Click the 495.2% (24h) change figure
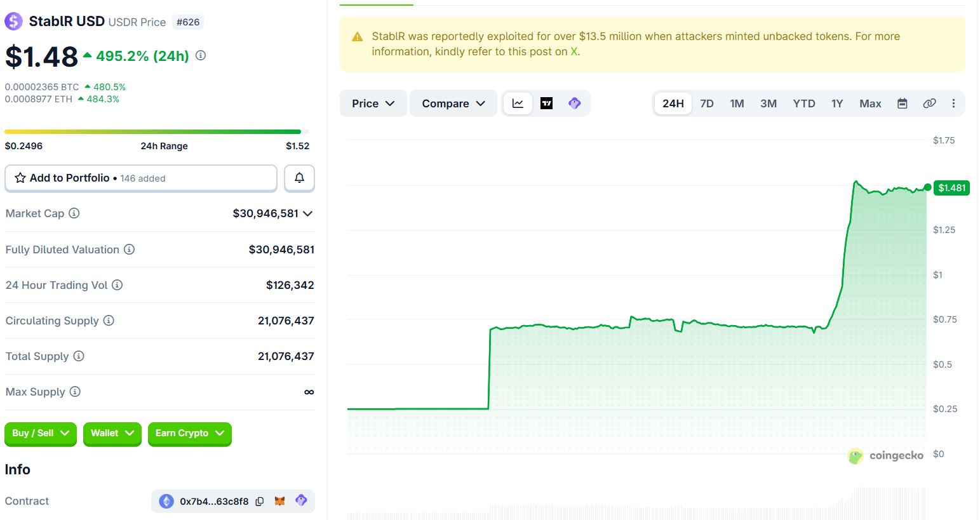The image size is (980, 520). click(x=142, y=56)
